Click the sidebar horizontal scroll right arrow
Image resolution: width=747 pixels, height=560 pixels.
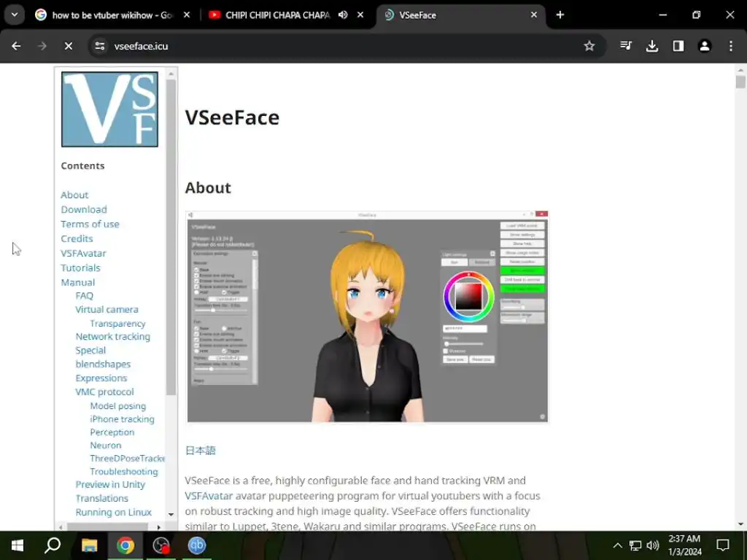[x=158, y=527]
